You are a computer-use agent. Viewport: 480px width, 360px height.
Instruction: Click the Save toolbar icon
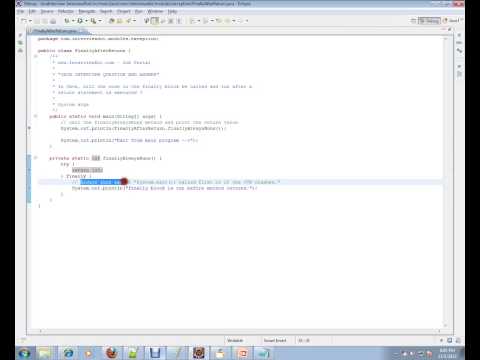[x=37, y=21]
